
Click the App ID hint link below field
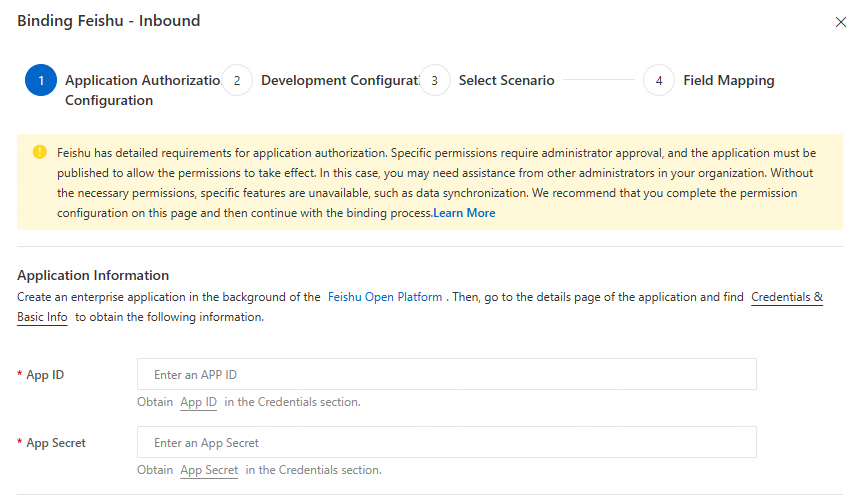tap(198, 402)
